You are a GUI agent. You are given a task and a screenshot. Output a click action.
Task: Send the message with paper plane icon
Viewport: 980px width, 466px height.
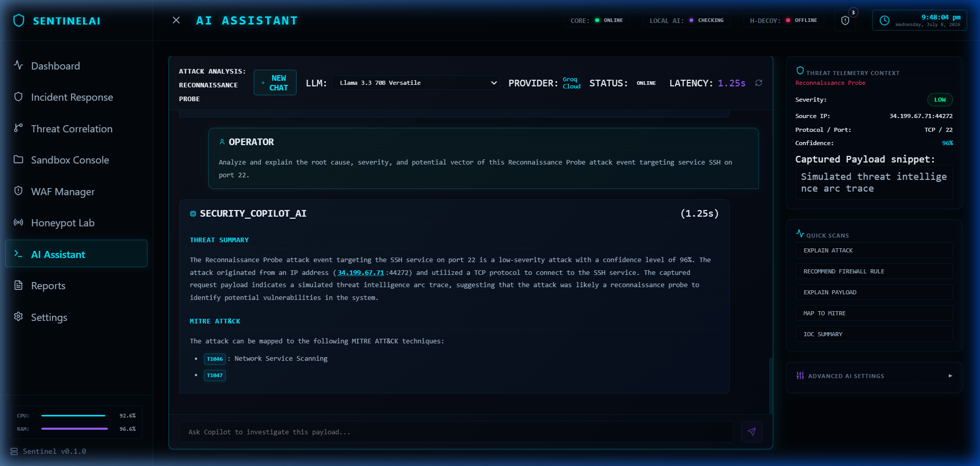(752, 432)
